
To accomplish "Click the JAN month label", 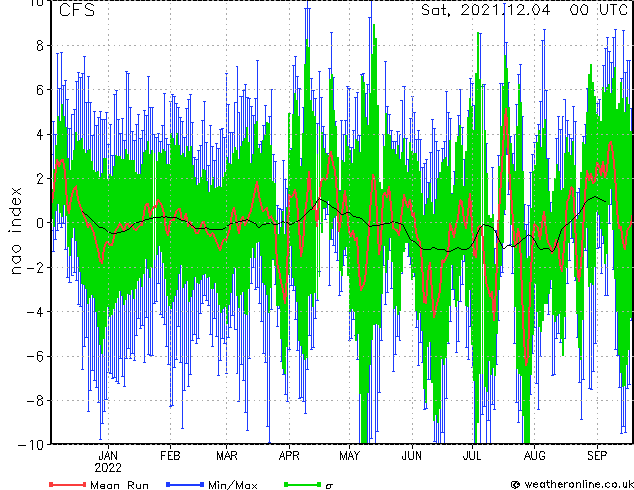I will [108, 456].
